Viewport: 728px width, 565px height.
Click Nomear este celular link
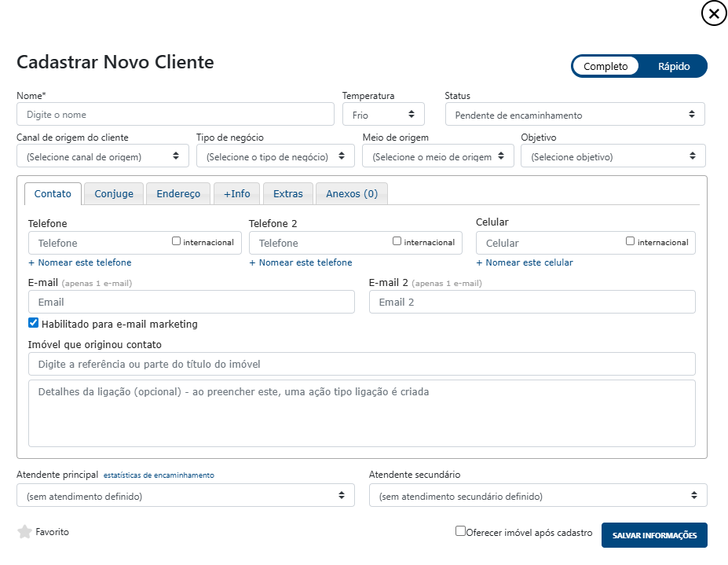coord(525,262)
